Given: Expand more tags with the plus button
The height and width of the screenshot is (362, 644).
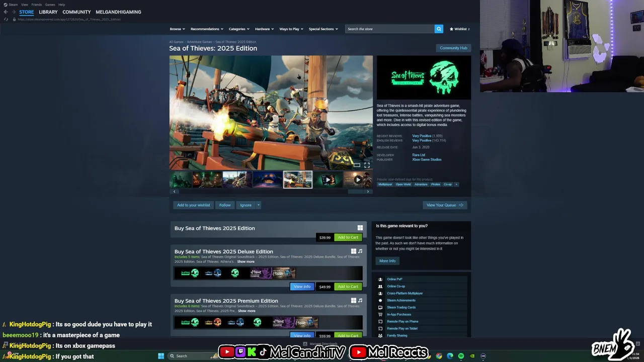Looking at the screenshot, I should point(456,185).
